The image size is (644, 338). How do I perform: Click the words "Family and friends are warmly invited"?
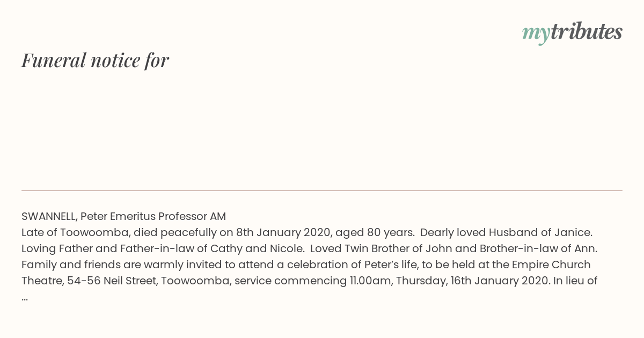(117, 264)
